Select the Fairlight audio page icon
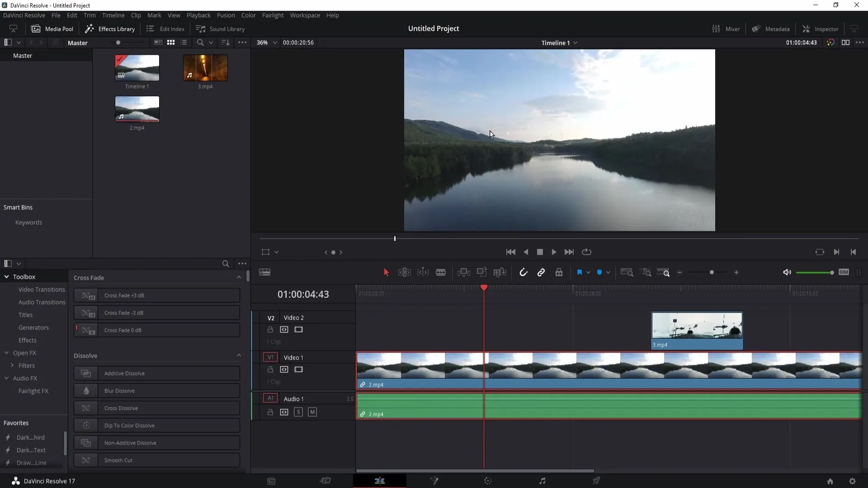 click(542, 481)
